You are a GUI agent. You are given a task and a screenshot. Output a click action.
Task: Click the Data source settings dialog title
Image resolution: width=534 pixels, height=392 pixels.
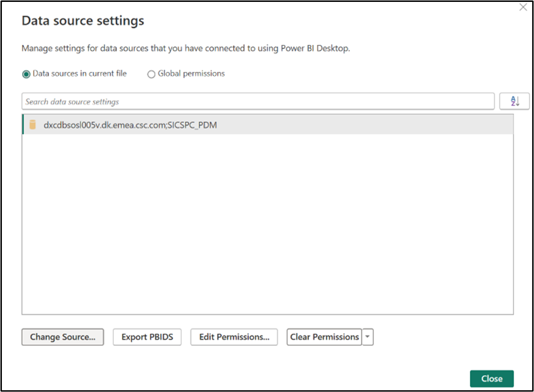coord(83,21)
